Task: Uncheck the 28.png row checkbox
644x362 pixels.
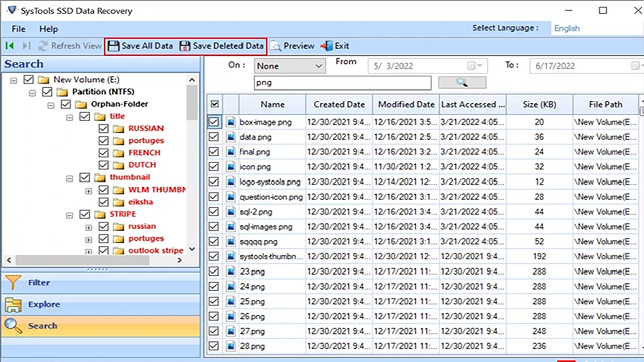Action: coord(214,346)
